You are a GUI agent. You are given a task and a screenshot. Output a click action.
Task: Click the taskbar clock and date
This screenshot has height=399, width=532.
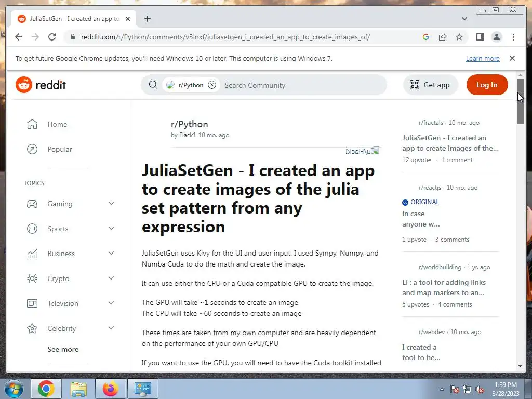(506, 389)
